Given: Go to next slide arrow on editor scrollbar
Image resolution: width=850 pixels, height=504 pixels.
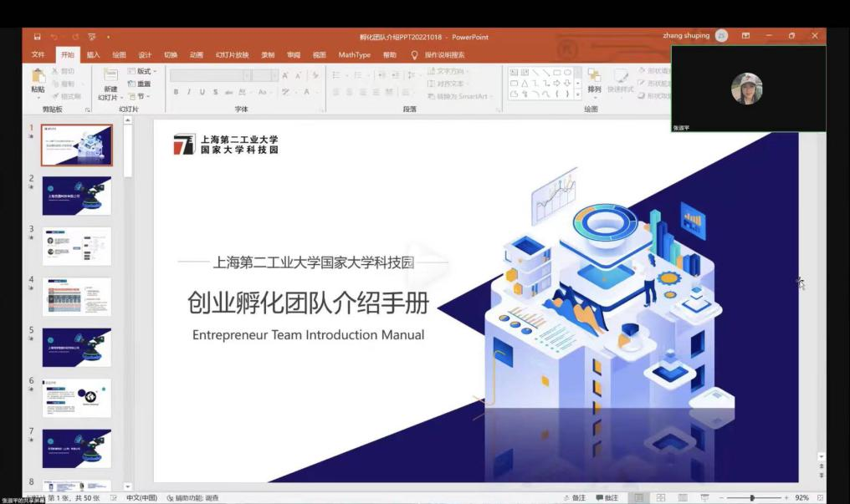Looking at the screenshot, I should [x=822, y=475].
